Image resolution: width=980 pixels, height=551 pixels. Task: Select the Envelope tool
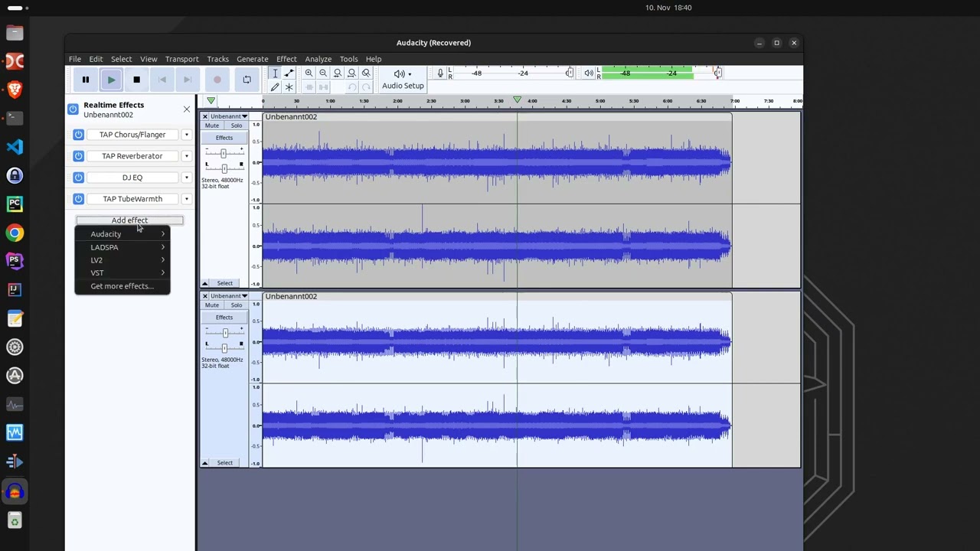click(289, 73)
